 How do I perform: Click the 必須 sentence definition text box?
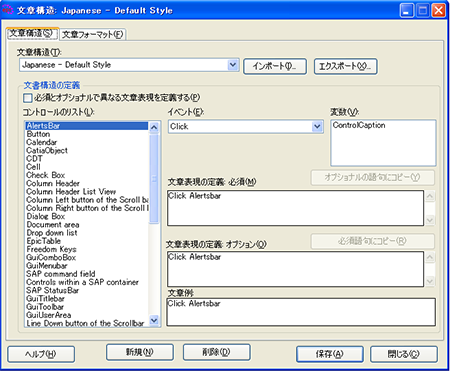pos(295,208)
